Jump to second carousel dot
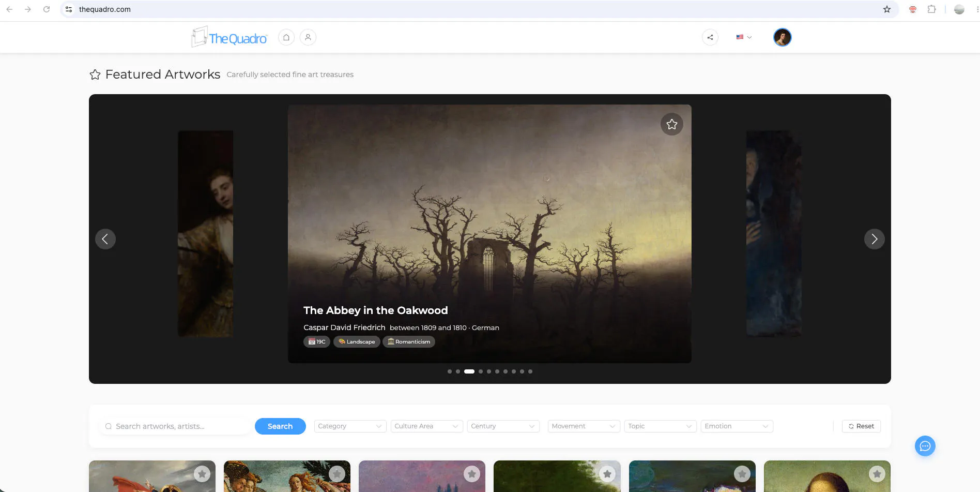This screenshot has height=492, width=980. pyautogui.click(x=458, y=371)
